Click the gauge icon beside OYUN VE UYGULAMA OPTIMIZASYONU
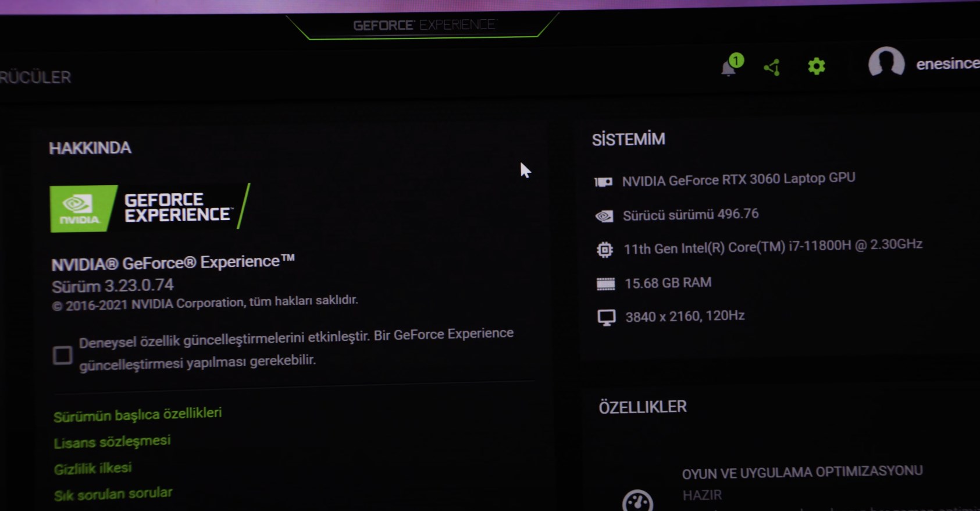This screenshot has width=980, height=511. [x=637, y=501]
